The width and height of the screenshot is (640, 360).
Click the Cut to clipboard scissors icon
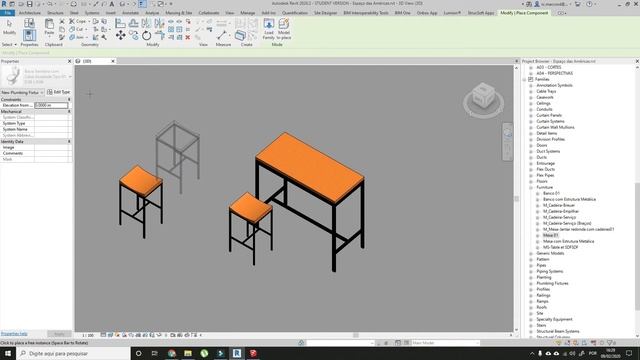[x=62, y=21]
